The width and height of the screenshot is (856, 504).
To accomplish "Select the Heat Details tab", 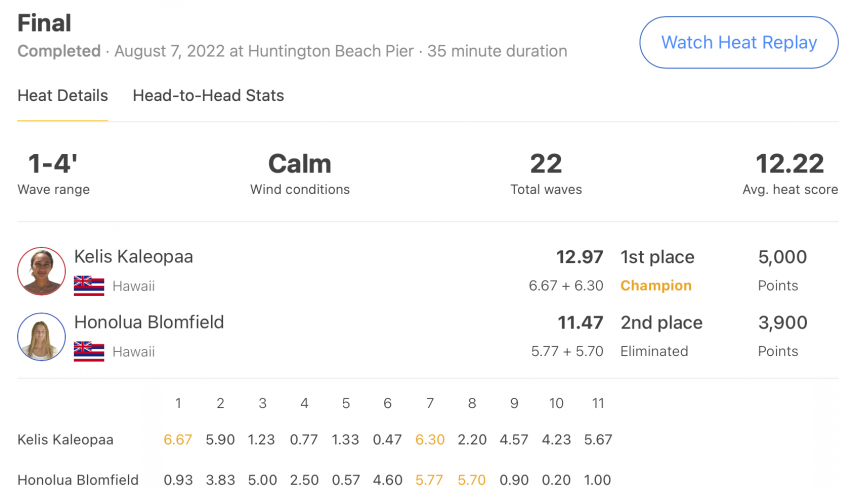I will click(x=63, y=96).
